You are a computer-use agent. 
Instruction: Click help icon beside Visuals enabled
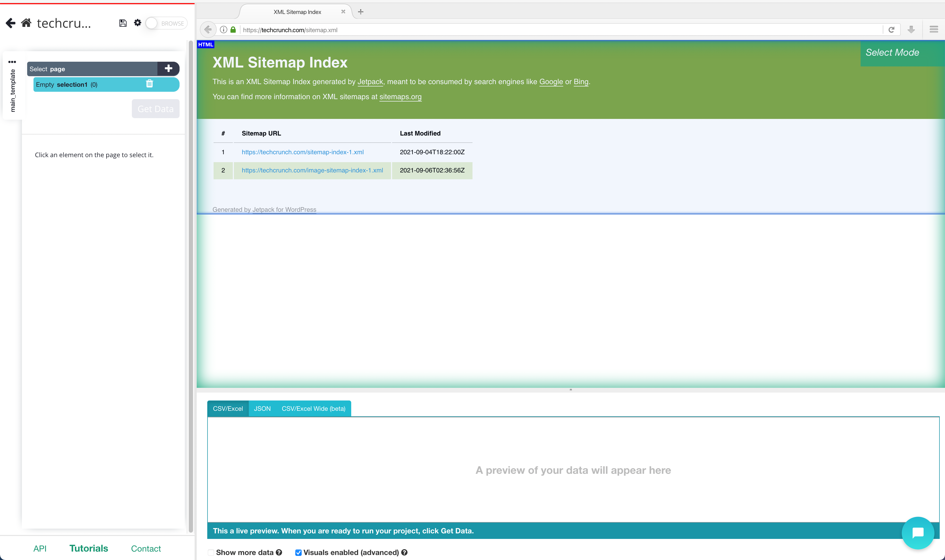coord(404,552)
